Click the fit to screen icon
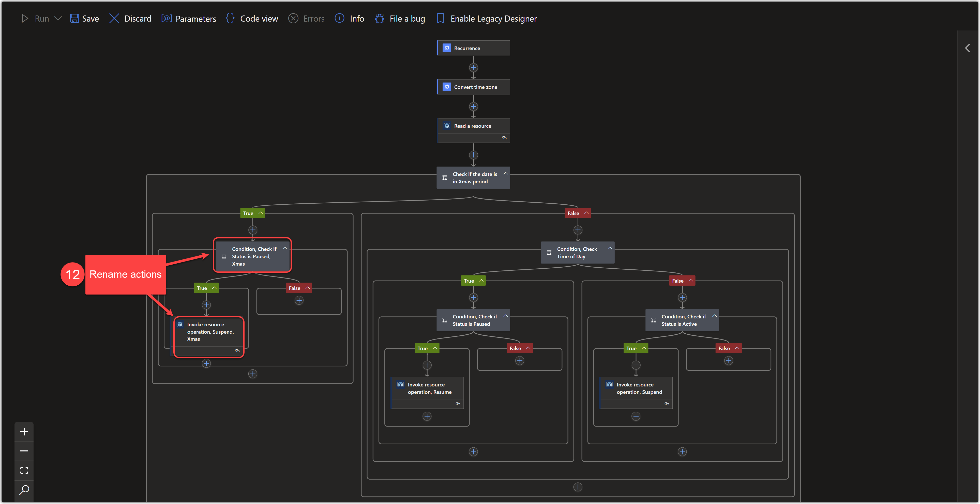This screenshot has width=980, height=504. pos(24,470)
